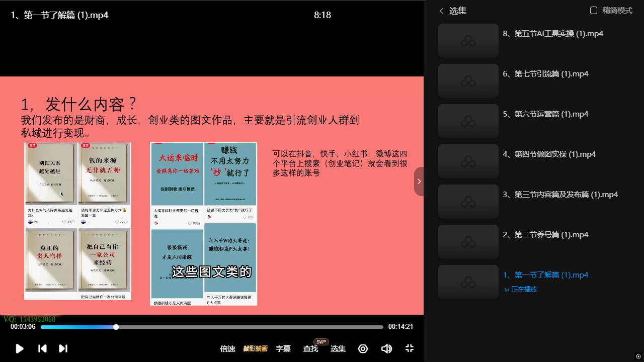Image resolution: width=644 pixels, height=362 pixels.
Task: Enable the 精简模式 checkbox
Action: tap(594, 11)
